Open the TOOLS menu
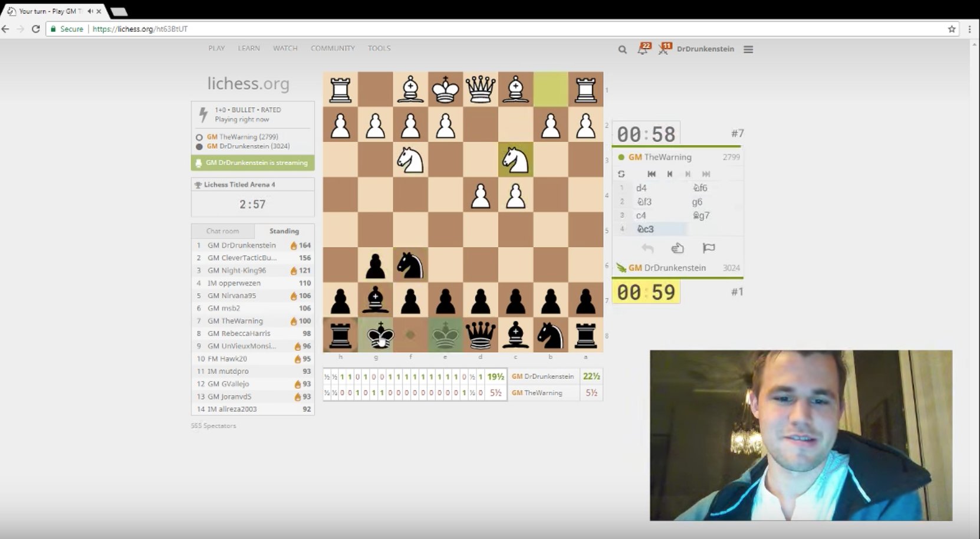This screenshot has height=539, width=980. coord(379,48)
